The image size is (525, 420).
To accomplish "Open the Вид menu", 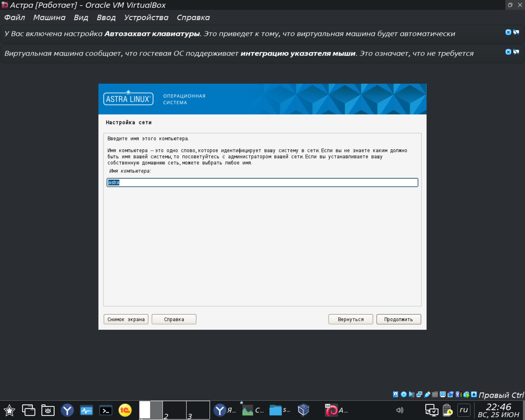I will click(81, 17).
